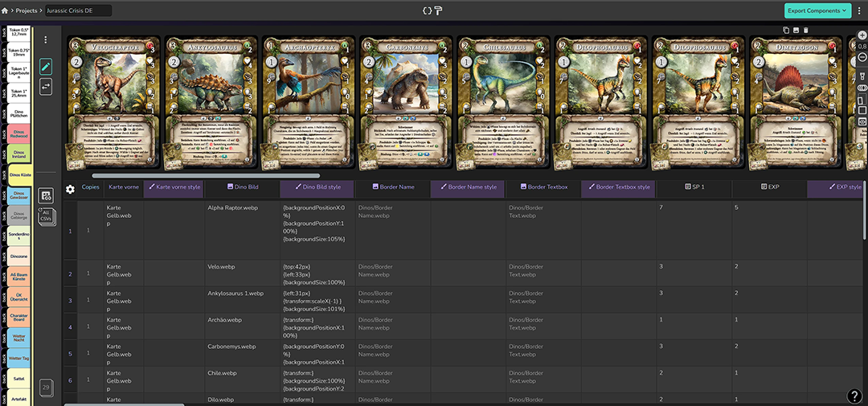Click the 29 cards count badge
The height and width of the screenshot is (406, 868).
[x=46, y=388]
